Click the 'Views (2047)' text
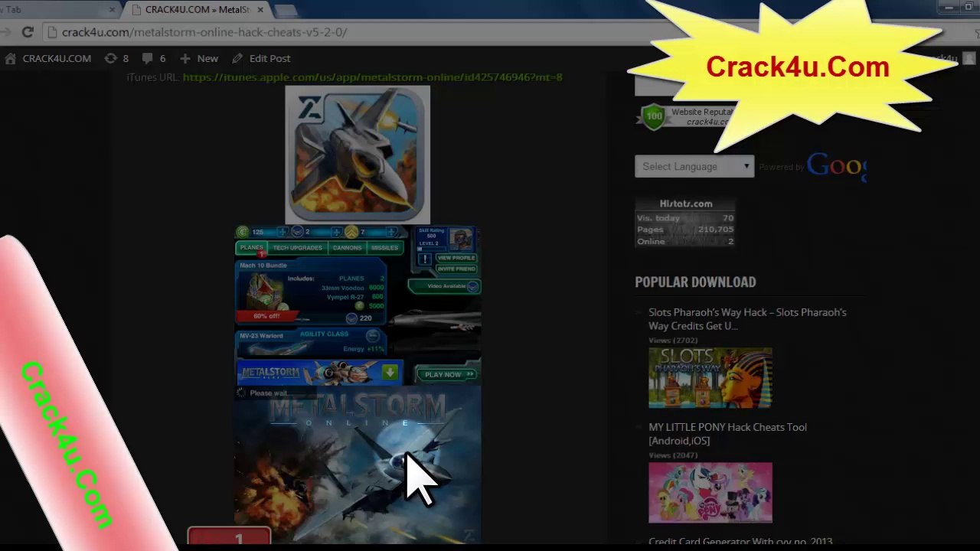 [x=673, y=455]
